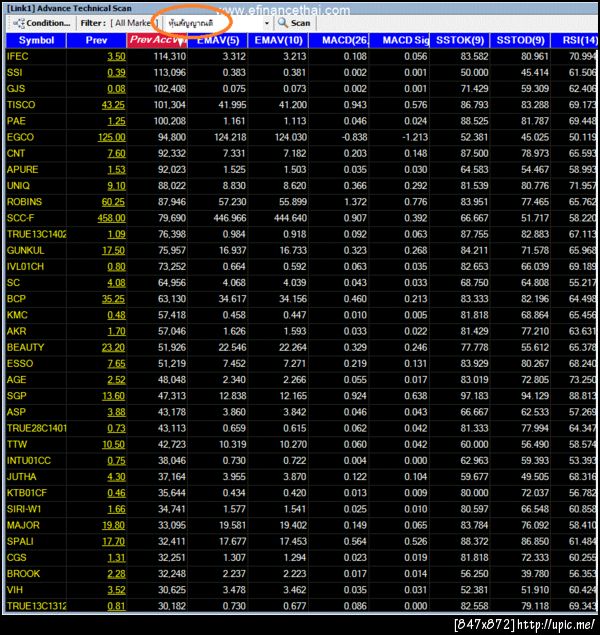This screenshot has height=635, width=600.
Task: Click the IFEC price link 3.50
Action: tap(117, 56)
